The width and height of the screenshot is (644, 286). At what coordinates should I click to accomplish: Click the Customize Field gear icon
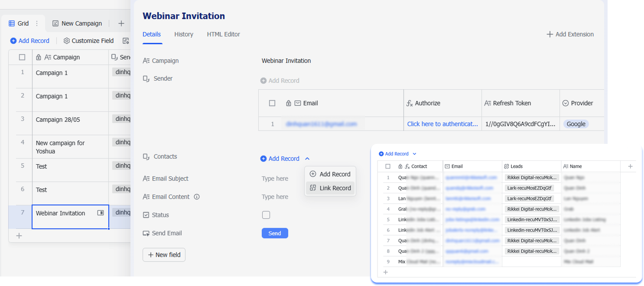click(x=66, y=41)
